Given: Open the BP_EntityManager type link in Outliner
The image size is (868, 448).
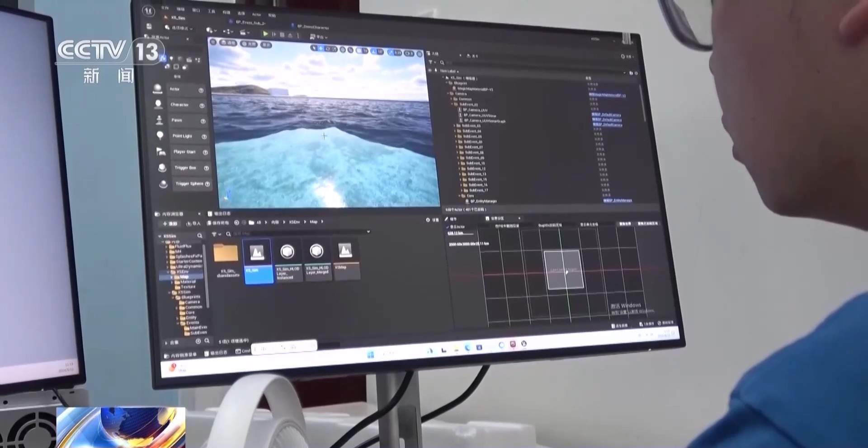Looking at the screenshot, I should pyautogui.click(x=618, y=200).
